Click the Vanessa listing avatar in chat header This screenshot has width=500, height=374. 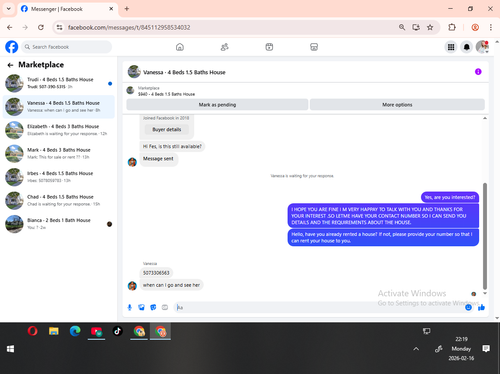[x=134, y=72]
